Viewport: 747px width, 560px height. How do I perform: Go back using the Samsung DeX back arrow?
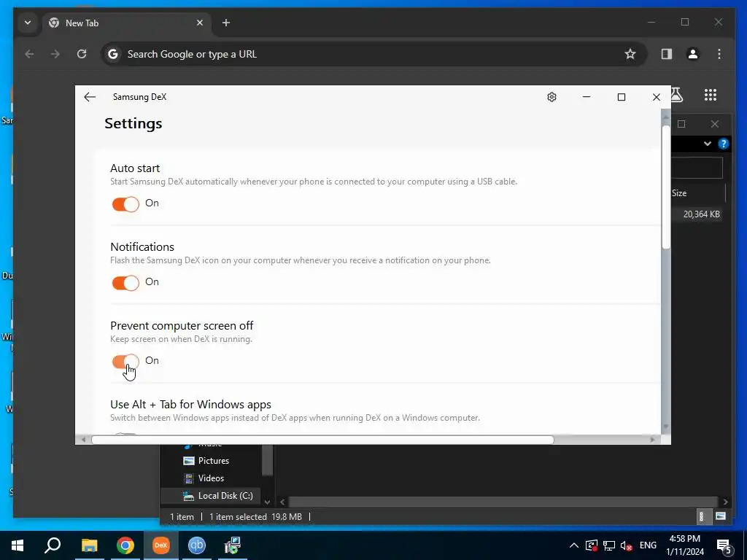(x=90, y=97)
